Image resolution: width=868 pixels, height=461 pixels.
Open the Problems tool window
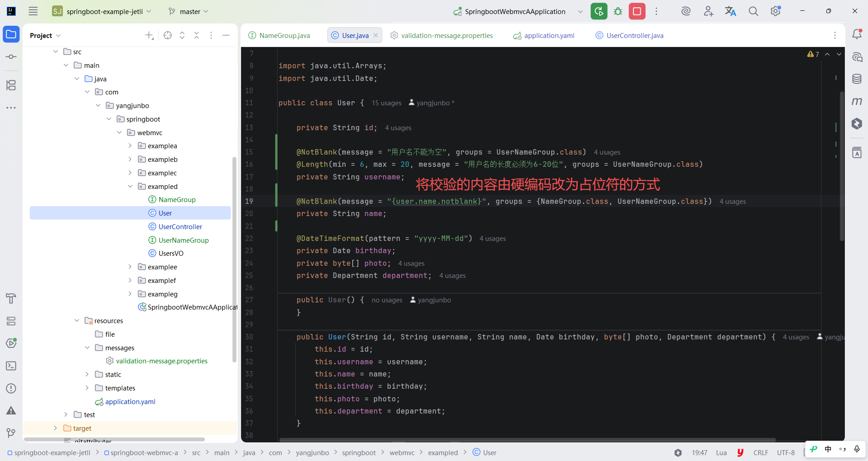coord(11,388)
